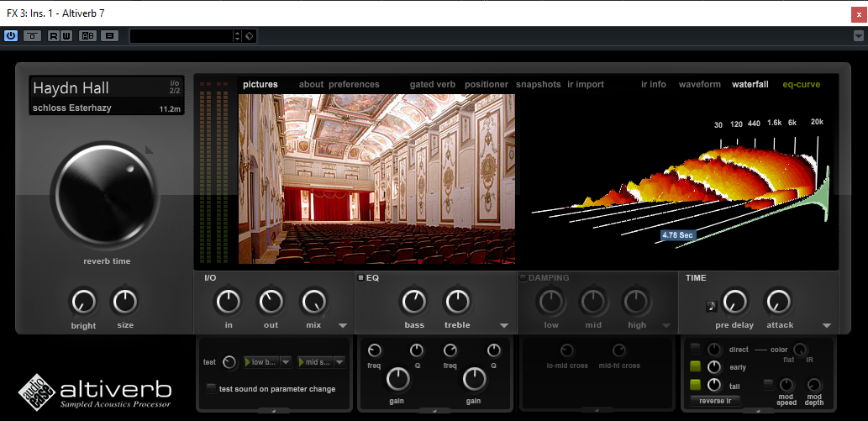Click the triangle beside reverb time knob
Screen dimensions: 868x421
149,149
